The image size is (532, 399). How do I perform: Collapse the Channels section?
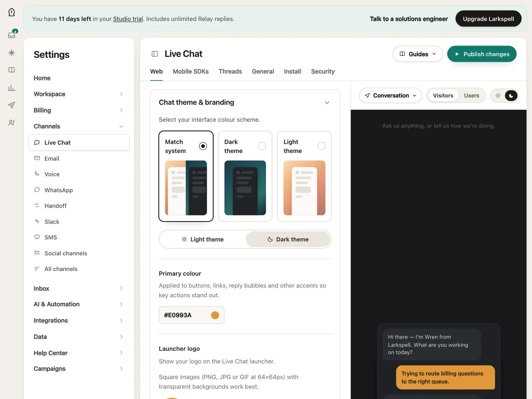(x=79, y=126)
